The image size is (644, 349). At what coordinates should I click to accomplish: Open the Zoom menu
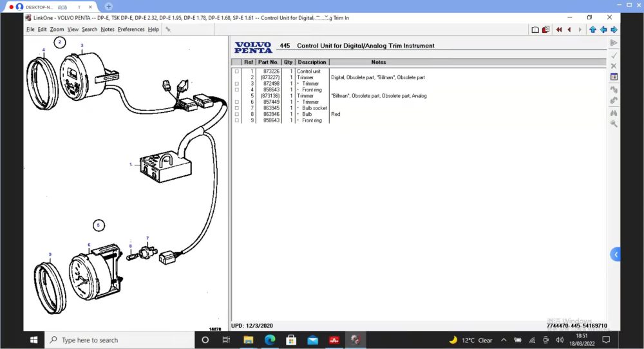[57, 29]
